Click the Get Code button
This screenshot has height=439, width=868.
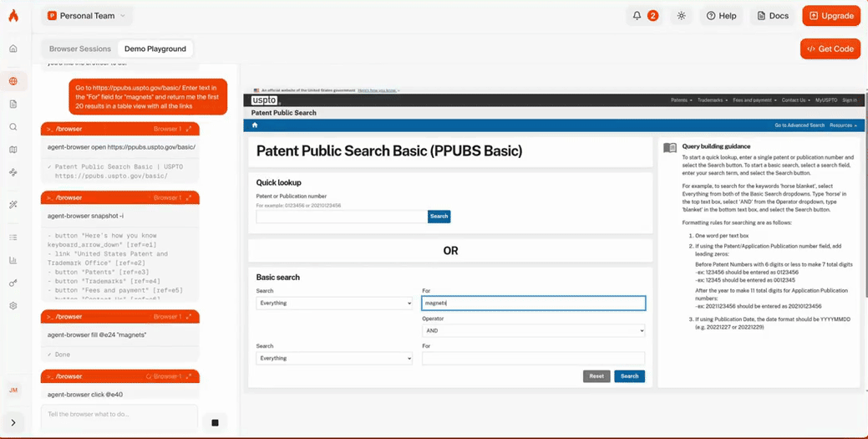[x=830, y=48]
